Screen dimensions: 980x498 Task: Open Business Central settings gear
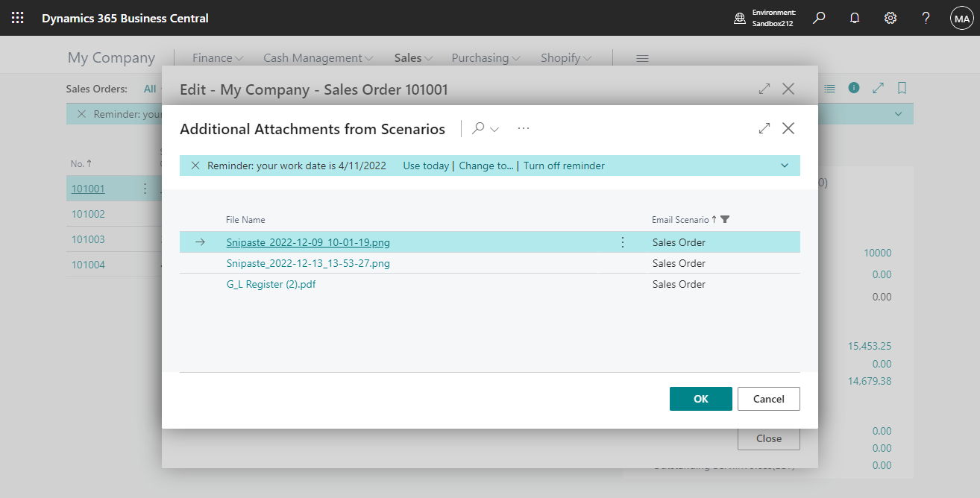pos(890,17)
